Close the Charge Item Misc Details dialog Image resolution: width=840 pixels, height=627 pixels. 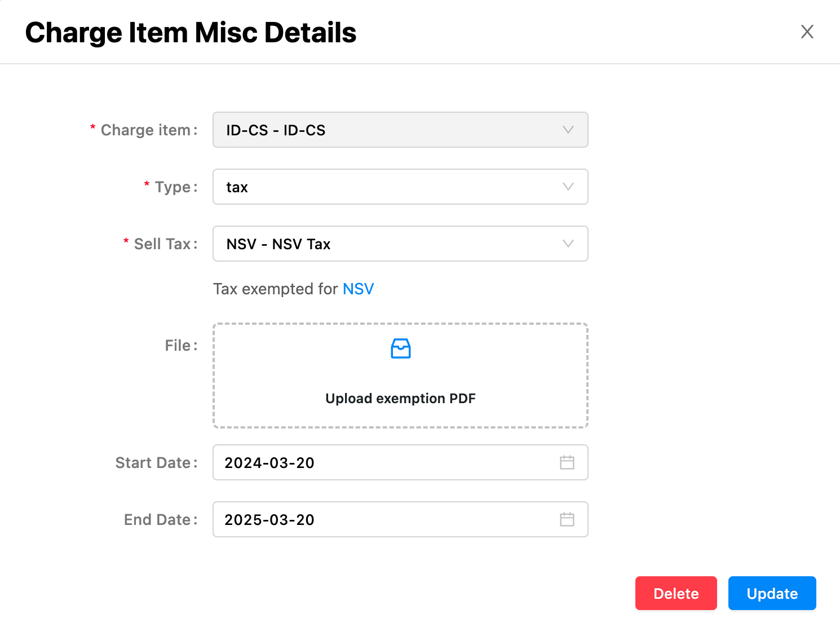807,32
